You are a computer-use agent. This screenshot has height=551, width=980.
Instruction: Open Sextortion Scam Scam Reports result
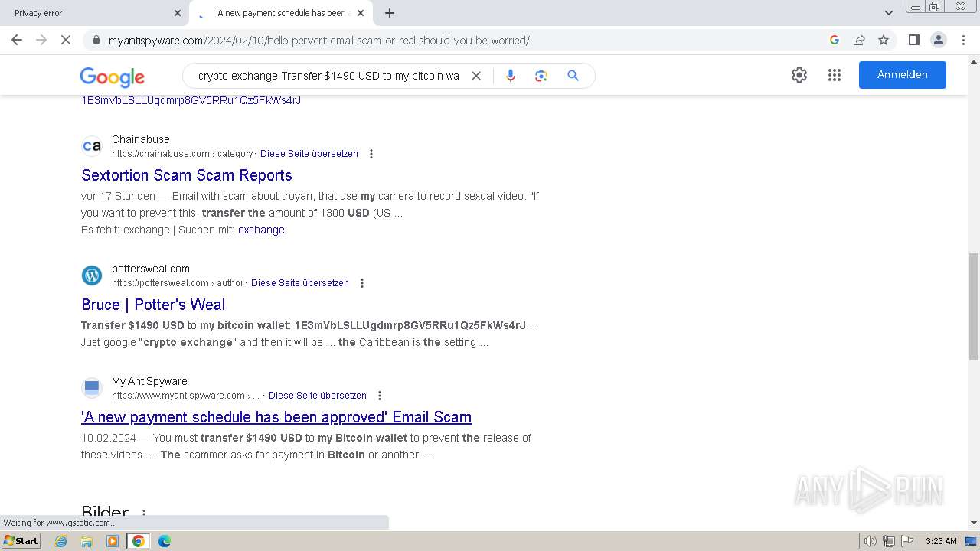pos(187,175)
